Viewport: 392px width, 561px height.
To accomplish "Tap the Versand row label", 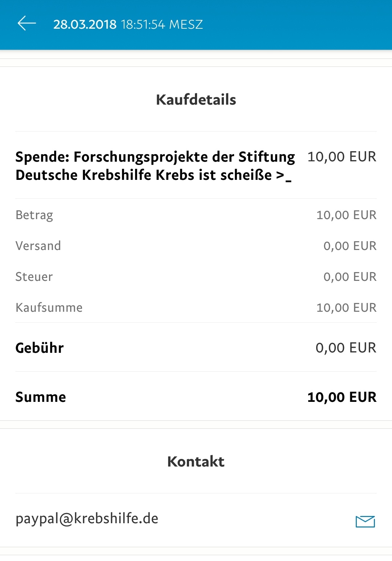I will (38, 246).
